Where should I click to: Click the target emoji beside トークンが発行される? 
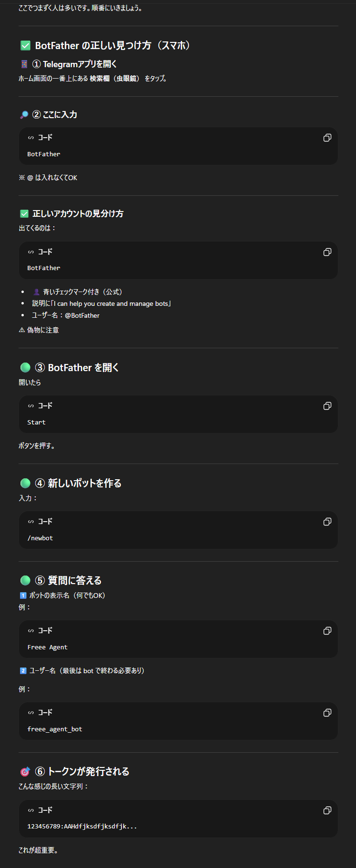click(25, 772)
